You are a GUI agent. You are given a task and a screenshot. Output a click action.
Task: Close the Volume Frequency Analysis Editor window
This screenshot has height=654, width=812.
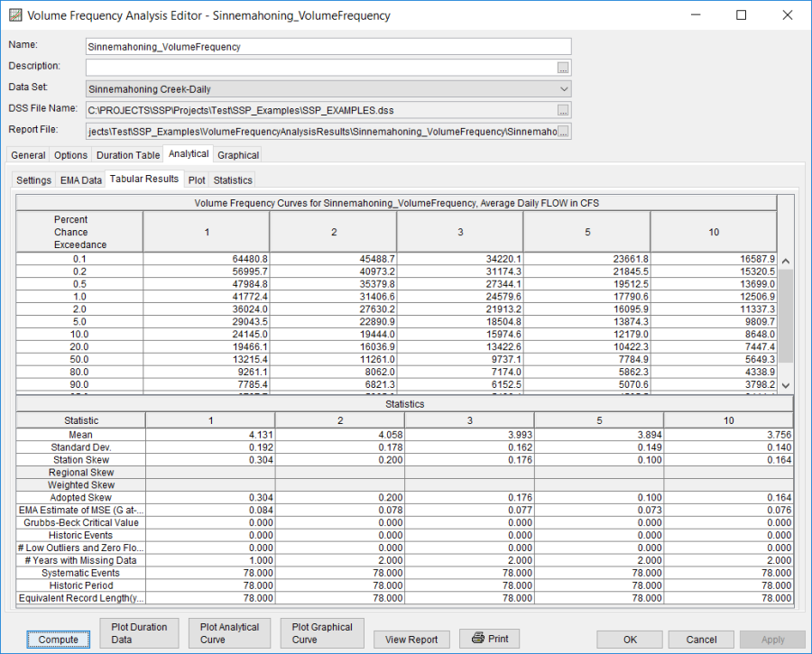click(787, 15)
